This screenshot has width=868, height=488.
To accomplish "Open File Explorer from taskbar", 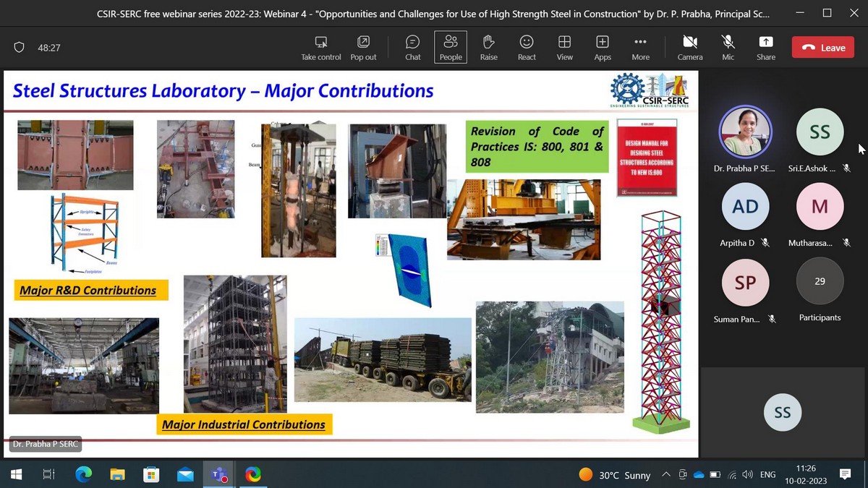I will tap(117, 475).
